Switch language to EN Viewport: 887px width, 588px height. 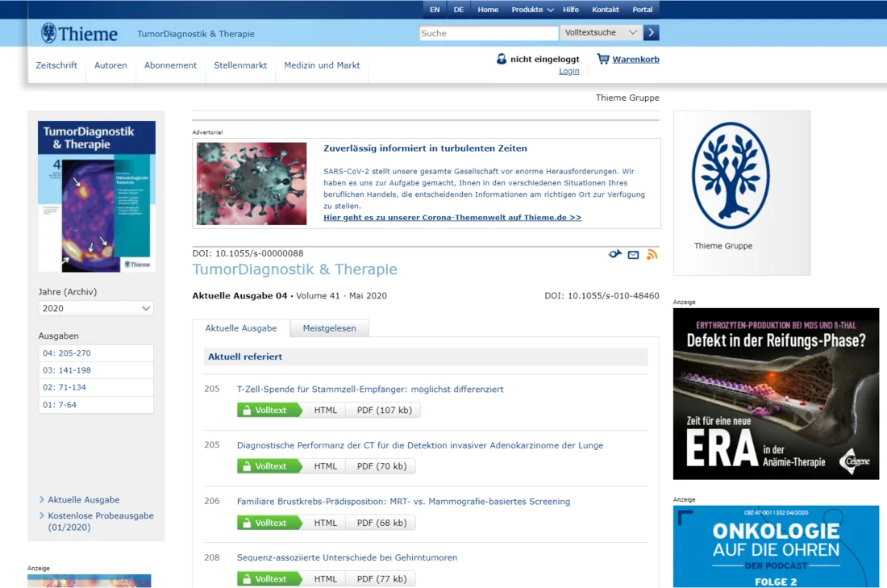tap(435, 9)
